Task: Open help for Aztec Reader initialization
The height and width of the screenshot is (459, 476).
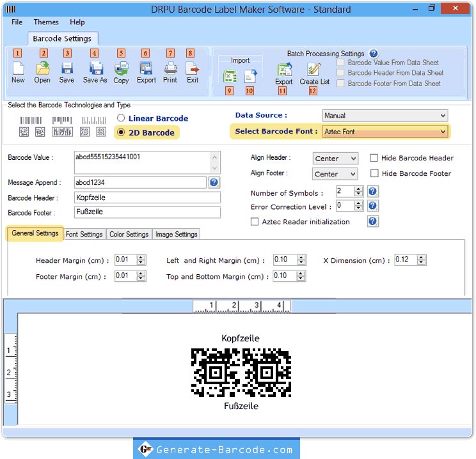Action: click(372, 221)
